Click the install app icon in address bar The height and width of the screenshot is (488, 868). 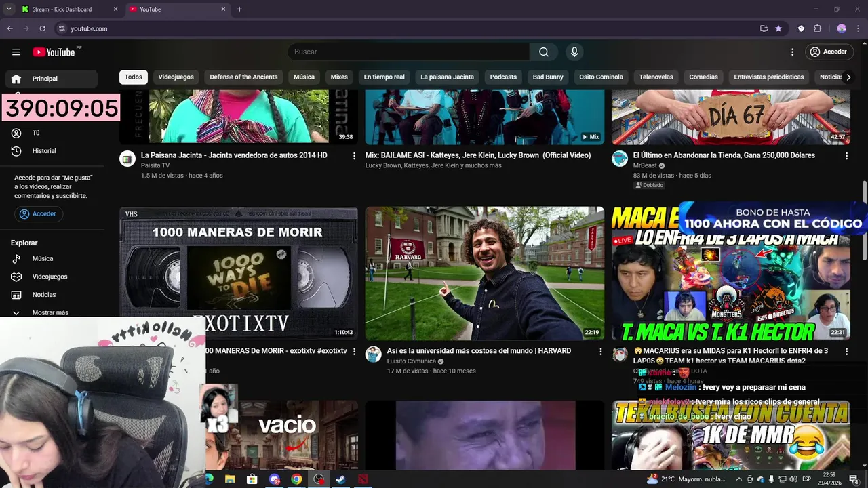[x=764, y=28]
